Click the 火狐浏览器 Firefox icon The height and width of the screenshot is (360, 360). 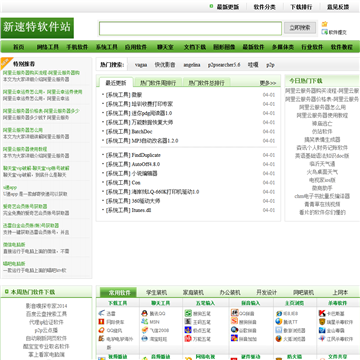[279, 339]
